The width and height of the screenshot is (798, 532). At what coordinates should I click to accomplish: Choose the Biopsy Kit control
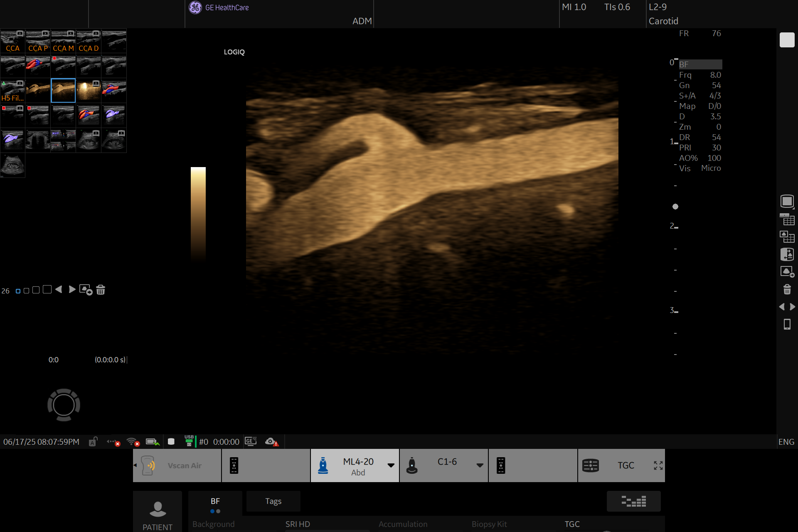[x=489, y=524]
